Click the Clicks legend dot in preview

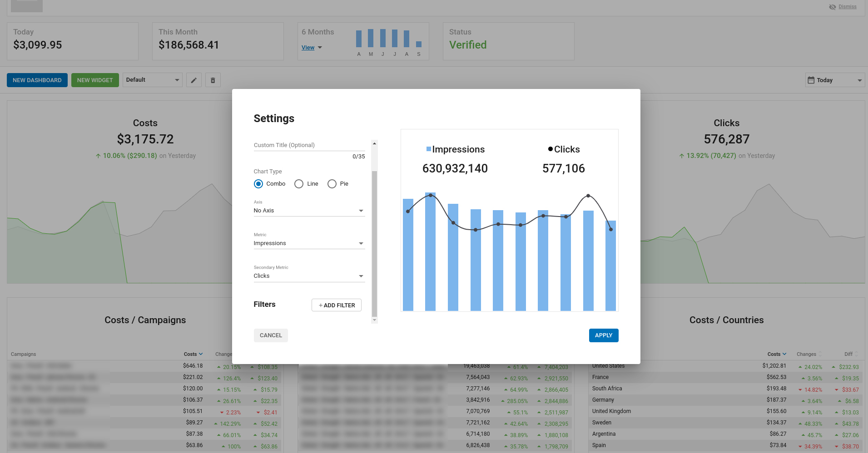click(551, 149)
